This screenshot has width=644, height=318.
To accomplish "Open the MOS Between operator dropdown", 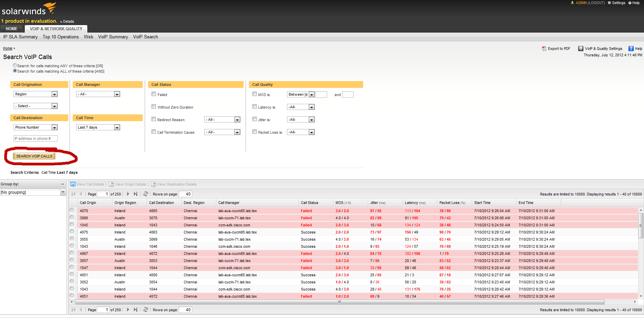I will [301, 94].
